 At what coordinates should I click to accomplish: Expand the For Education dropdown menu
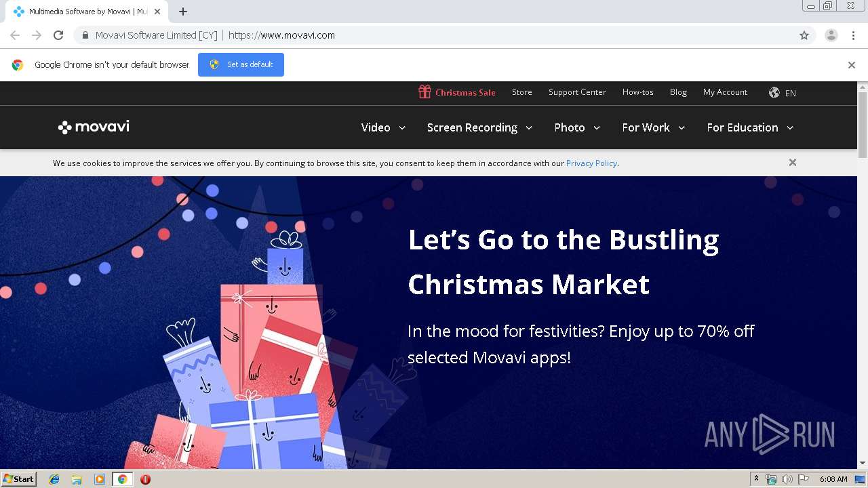click(x=750, y=127)
